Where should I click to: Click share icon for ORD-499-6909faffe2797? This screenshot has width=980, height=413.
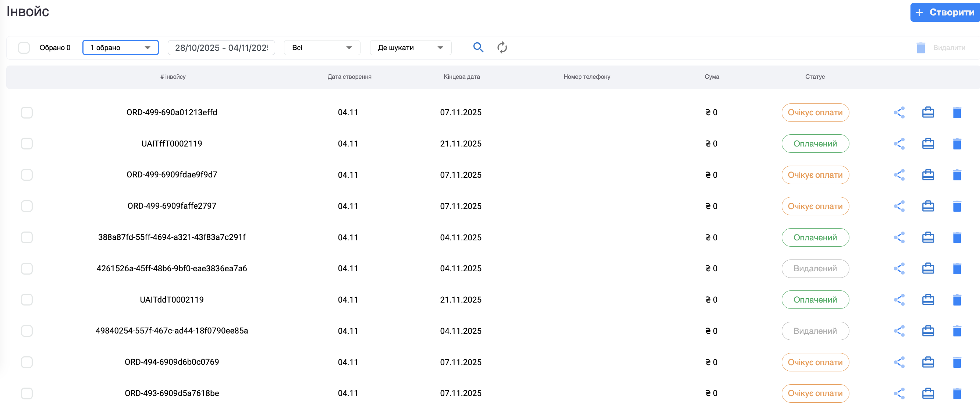point(899,206)
